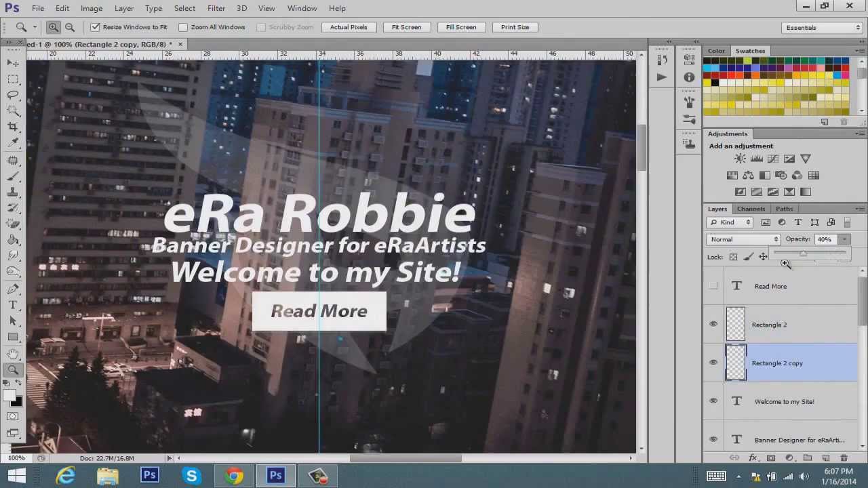Screen dimensions: 868x488
Task: Select the Eraser tool
Action: 13,224
